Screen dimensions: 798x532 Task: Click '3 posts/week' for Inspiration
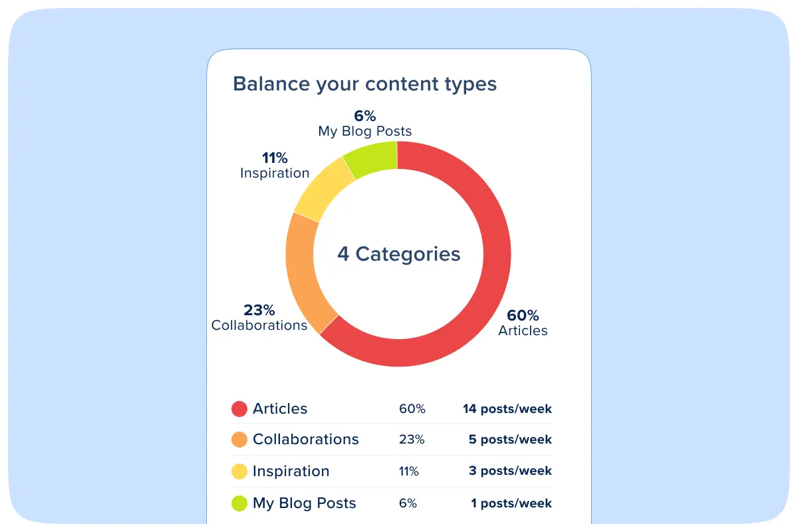coord(510,471)
